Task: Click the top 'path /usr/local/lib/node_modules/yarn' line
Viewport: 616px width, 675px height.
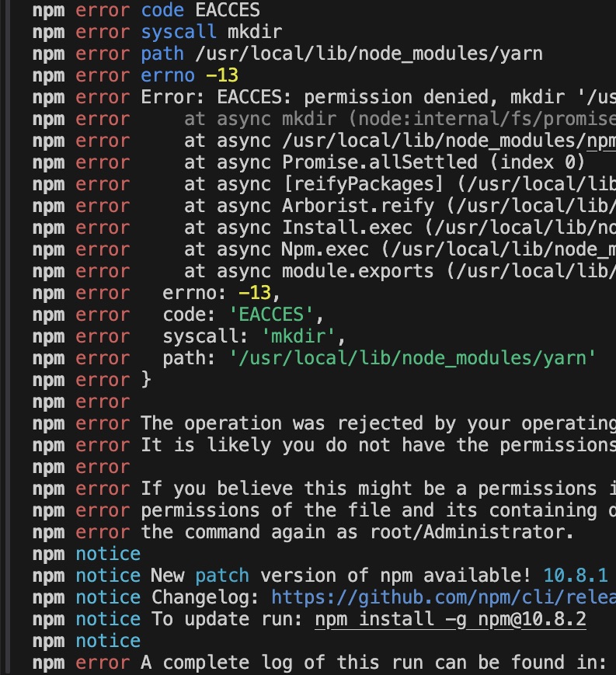Action: tap(287, 54)
